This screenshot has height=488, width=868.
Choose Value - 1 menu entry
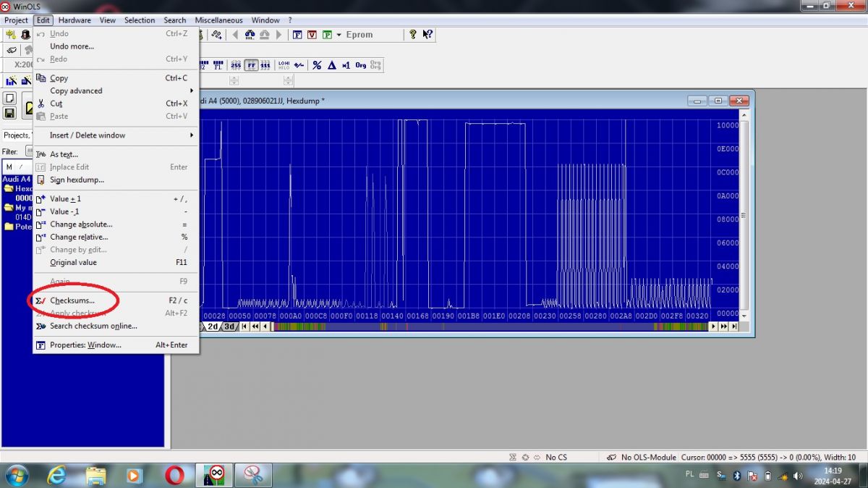(116, 211)
